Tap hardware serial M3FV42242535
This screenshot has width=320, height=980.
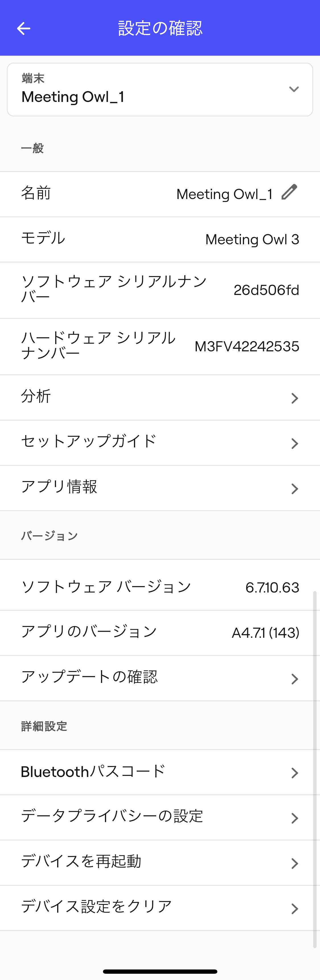247,347
